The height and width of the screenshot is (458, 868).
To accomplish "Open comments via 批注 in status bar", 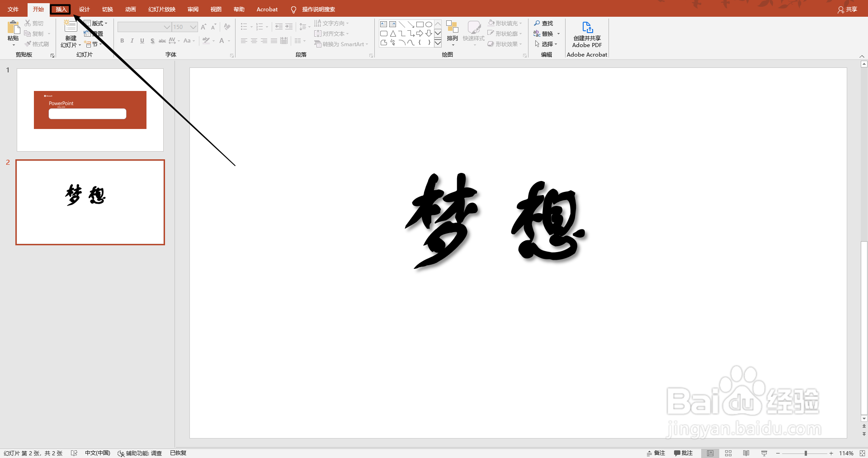I will pyautogui.click(x=684, y=453).
